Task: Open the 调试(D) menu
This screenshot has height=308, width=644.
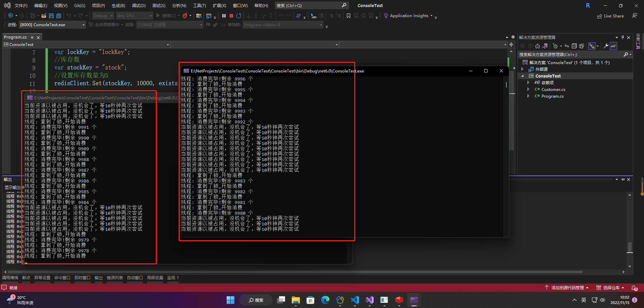Action: click(139, 5)
